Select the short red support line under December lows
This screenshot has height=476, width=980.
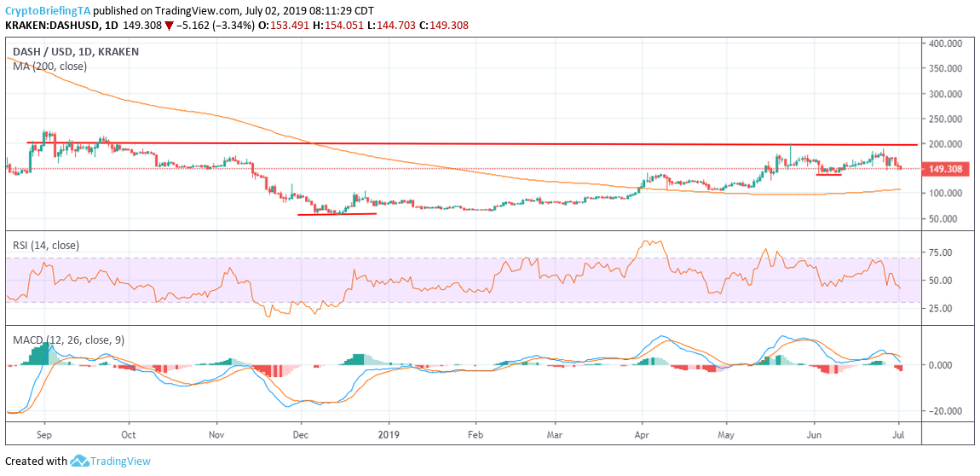(337, 214)
